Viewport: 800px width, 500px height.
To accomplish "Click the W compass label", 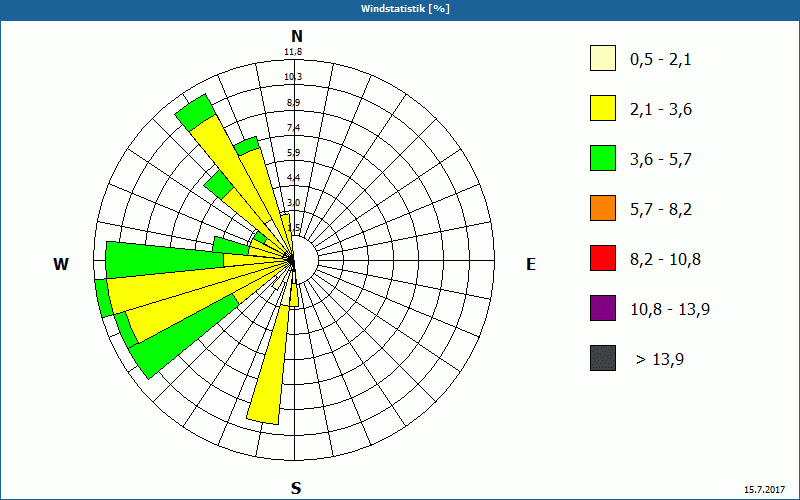I will [x=61, y=264].
